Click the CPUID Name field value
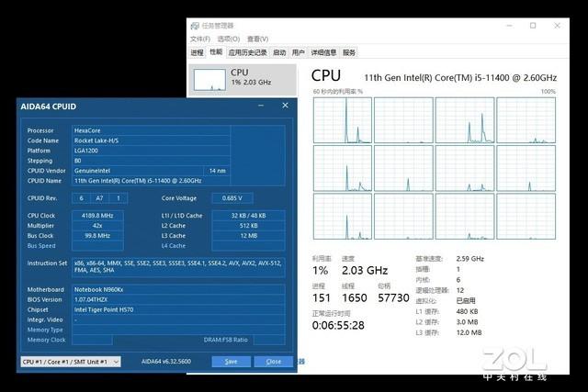 [151, 181]
